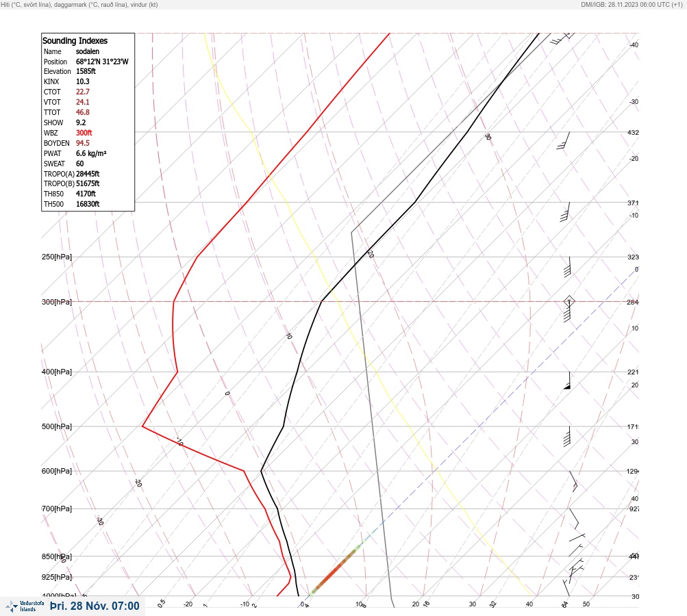Click the station name 'sodalen'

(88, 51)
